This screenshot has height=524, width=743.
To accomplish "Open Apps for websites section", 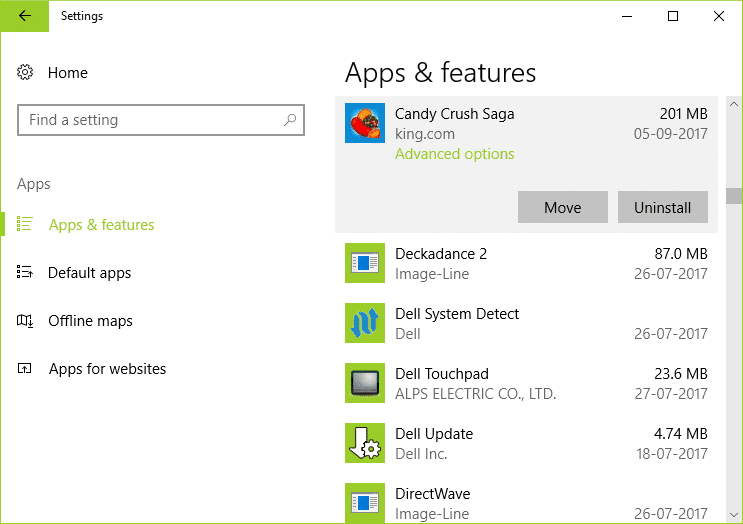I will point(108,369).
